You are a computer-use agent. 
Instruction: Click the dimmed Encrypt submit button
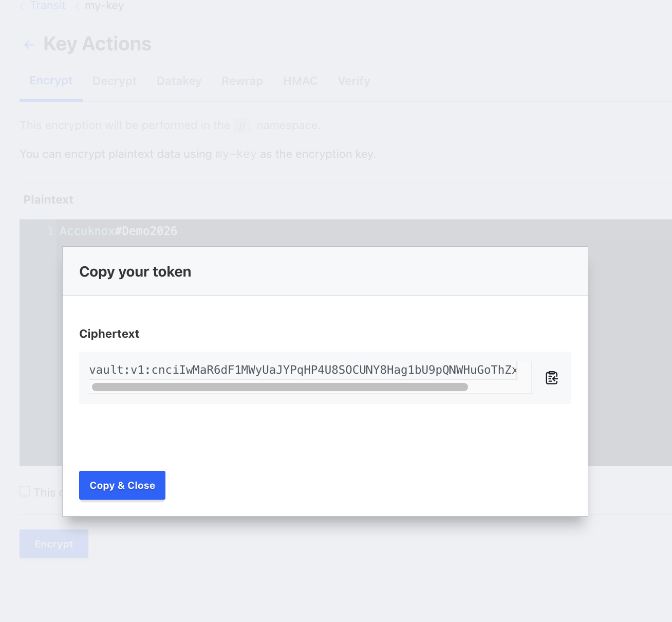54,544
